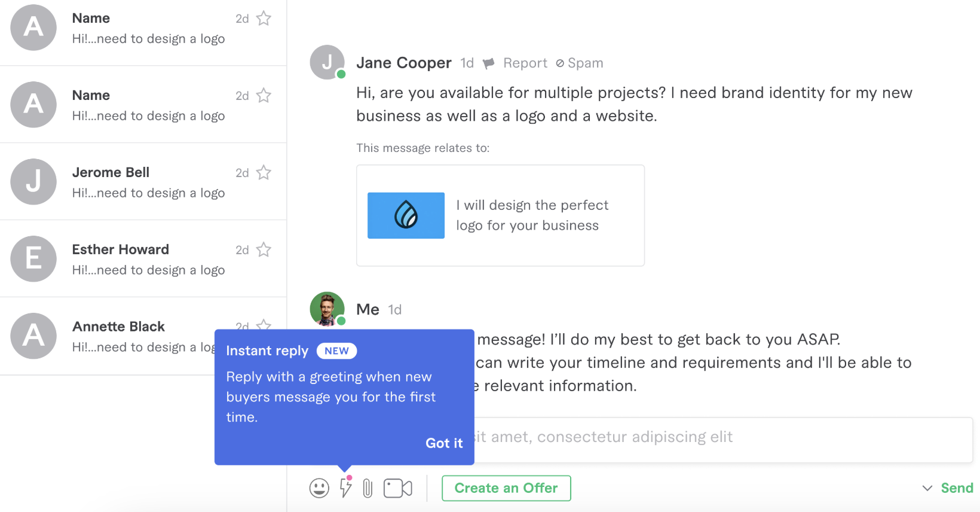Dismiss tooltip with Got it
This screenshot has width=980, height=512.
444,443
